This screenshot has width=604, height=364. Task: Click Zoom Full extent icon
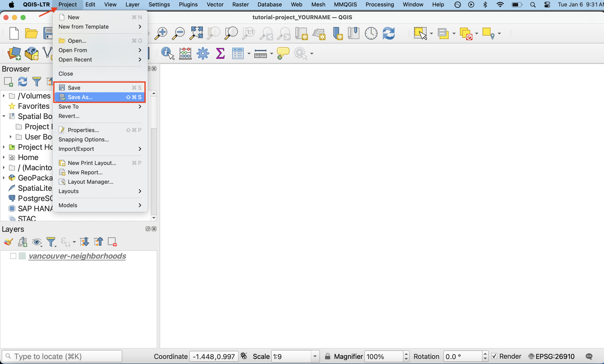[196, 33]
